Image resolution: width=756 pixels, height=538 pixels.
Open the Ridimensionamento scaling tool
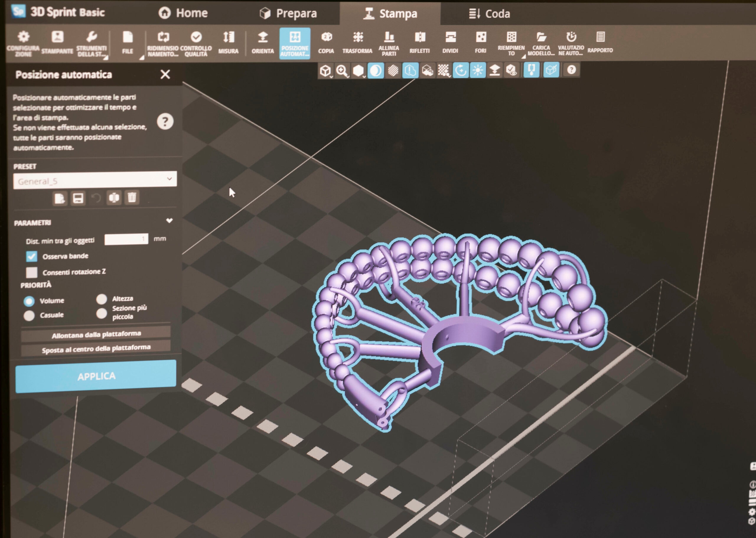163,44
